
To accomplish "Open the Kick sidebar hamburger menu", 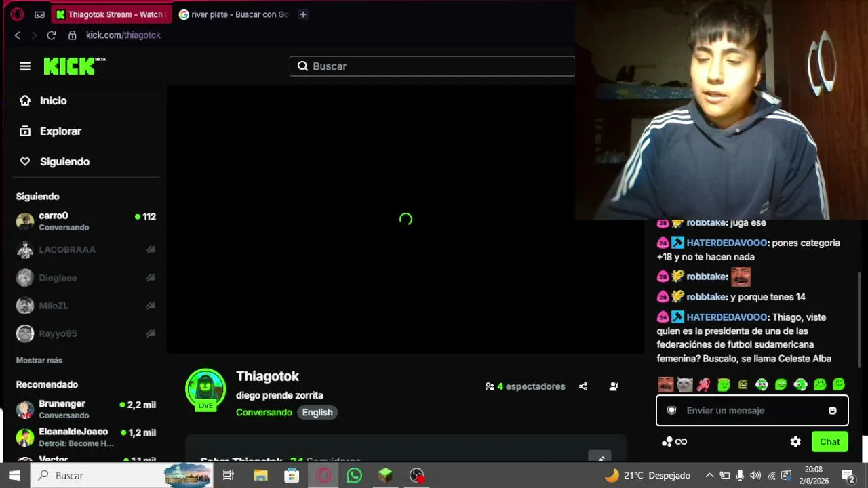I will [x=25, y=66].
